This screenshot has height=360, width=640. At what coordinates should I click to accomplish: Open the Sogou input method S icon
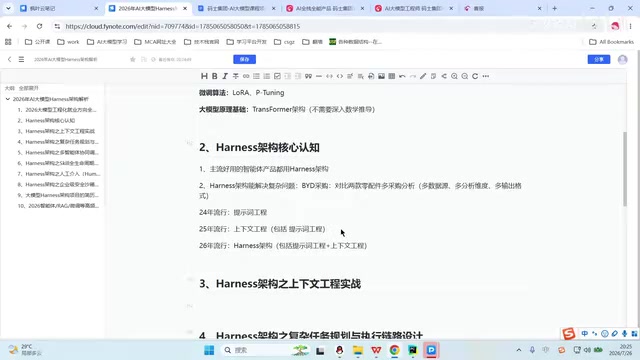point(568,333)
